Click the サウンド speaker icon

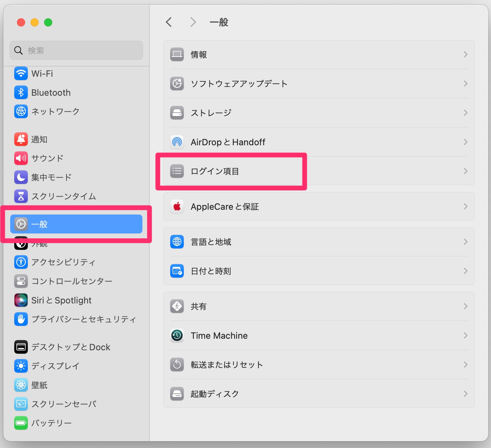click(21, 158)
